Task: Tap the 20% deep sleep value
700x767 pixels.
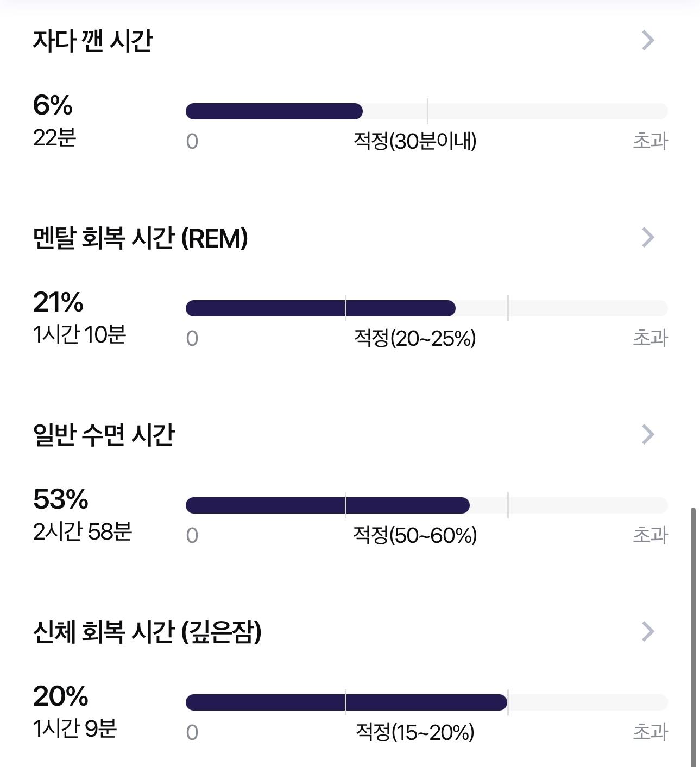Action: [x=60, y=696]
